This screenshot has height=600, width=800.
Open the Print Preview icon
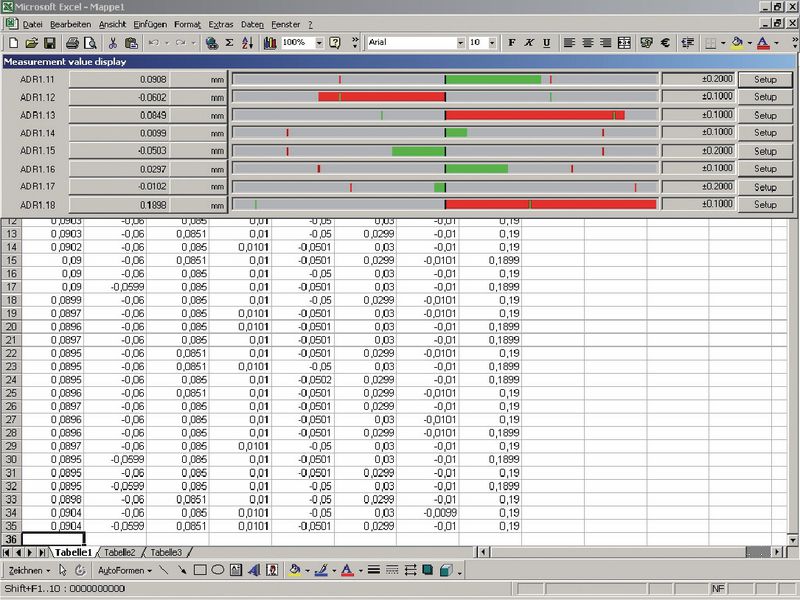coord(90,43)
